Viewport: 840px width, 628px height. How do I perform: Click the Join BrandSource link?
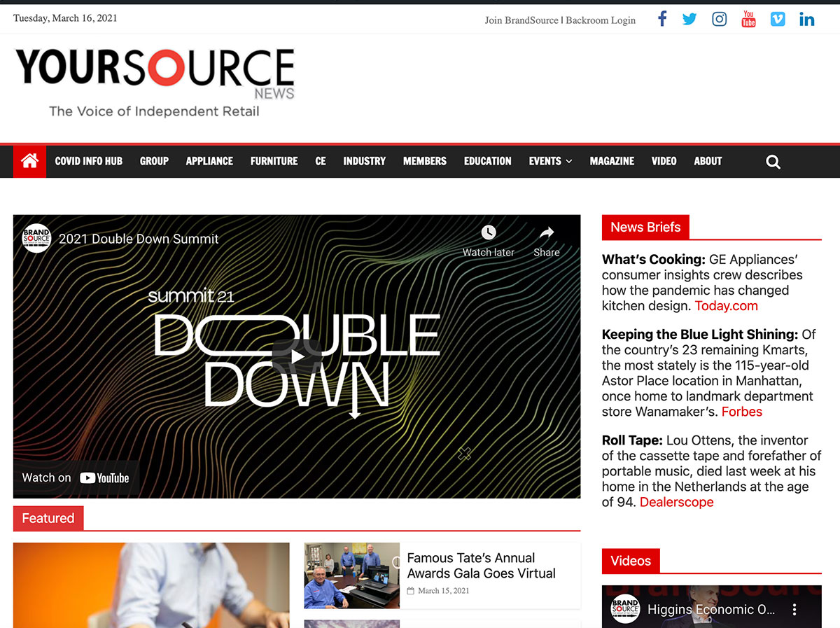[x=521, y=20]
